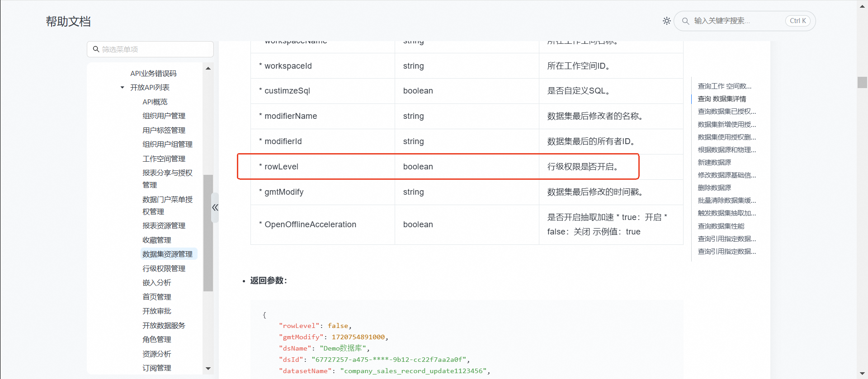This screenshot has height=379, width=868.
Task: Open 数据集资源管理 in the sidebar
Action: 167,254
